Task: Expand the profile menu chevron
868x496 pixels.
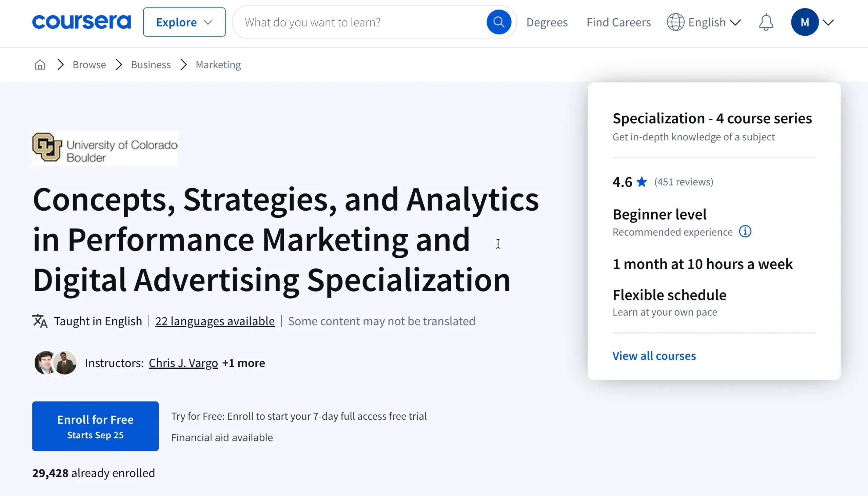Action: [828, 22]
